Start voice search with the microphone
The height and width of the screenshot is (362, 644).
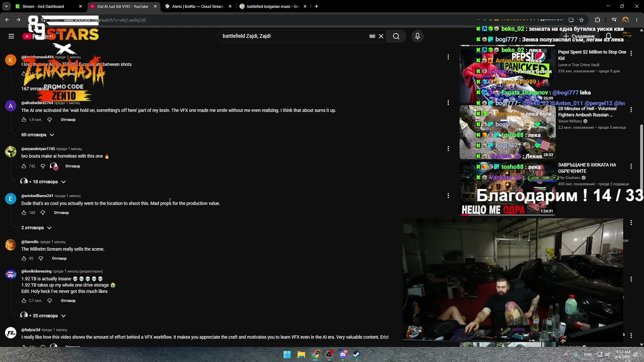417,36
